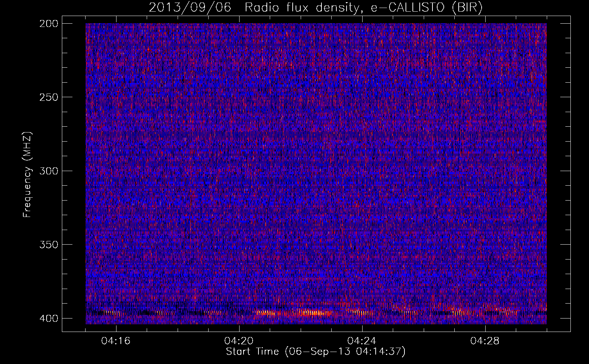Click the 04:20 time tick label
The height and width of the screenshot is (364, 589).
(x=239, y=341)
